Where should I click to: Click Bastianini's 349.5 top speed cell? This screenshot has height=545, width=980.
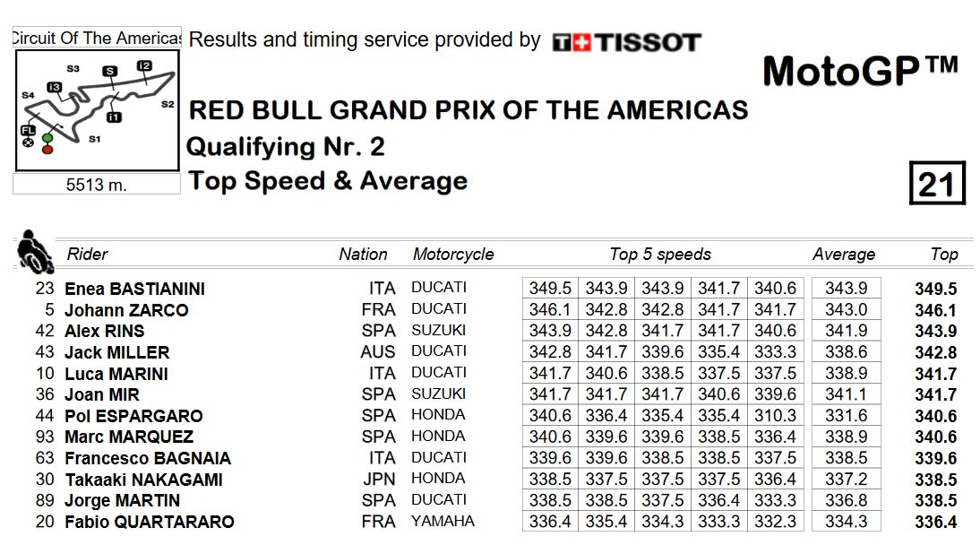(550, 289)
